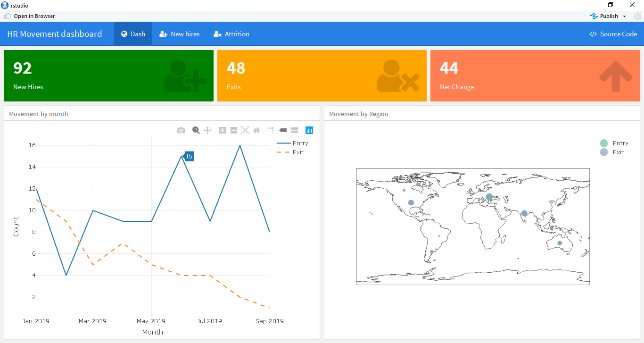Screen dimensions: 644x343
Task: Click the India bubble on the map
Action: pyautogui.click(x=524, y=213)
